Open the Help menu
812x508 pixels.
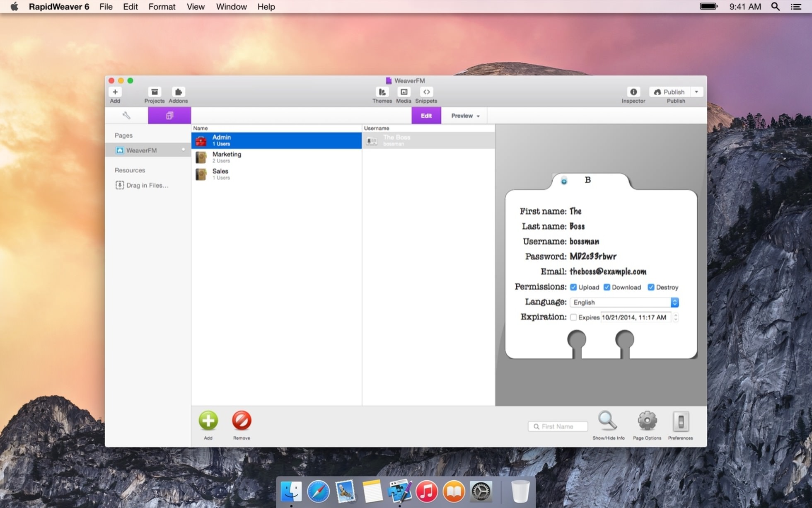point(266,7)
